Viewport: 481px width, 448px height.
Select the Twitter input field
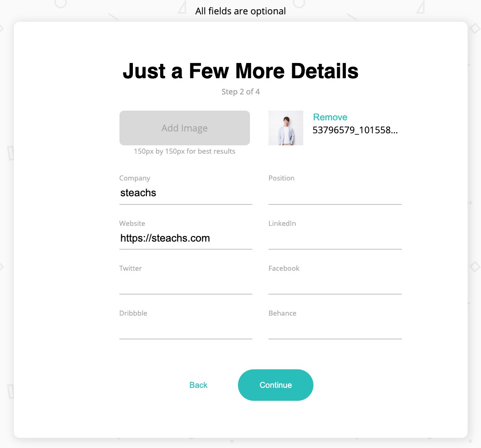(x=185, y=284)
